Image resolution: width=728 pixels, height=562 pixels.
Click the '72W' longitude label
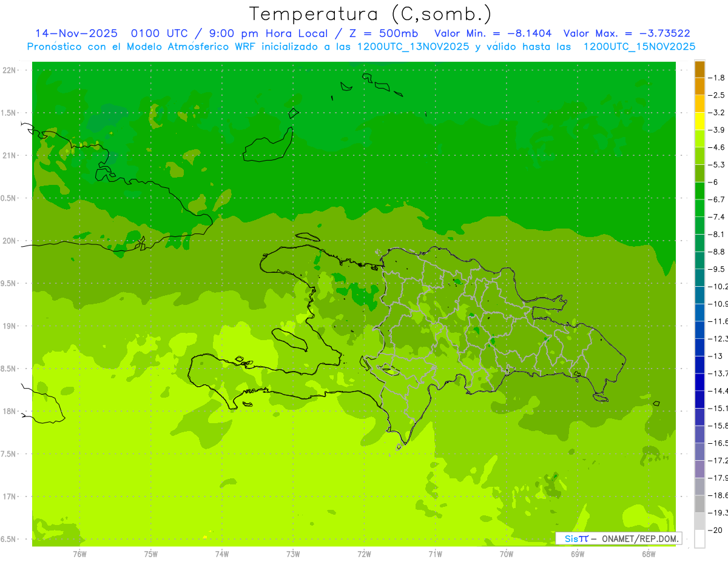click(x=364, y=554)
